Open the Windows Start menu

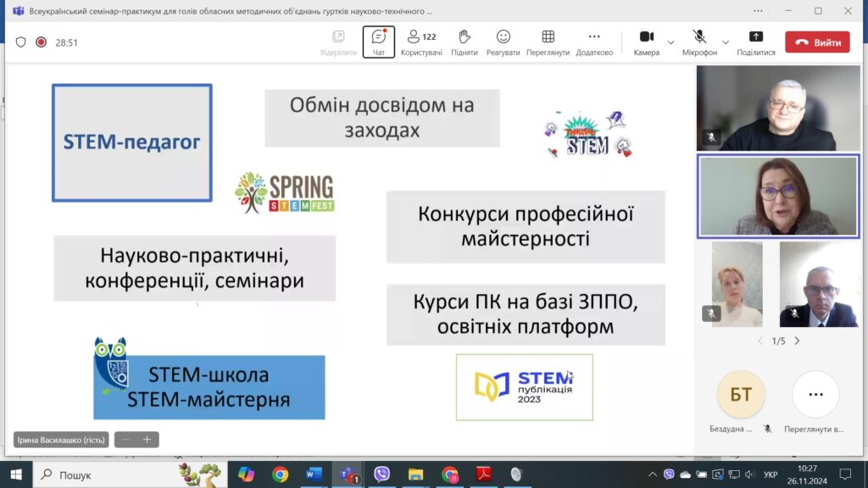(16, 474)
